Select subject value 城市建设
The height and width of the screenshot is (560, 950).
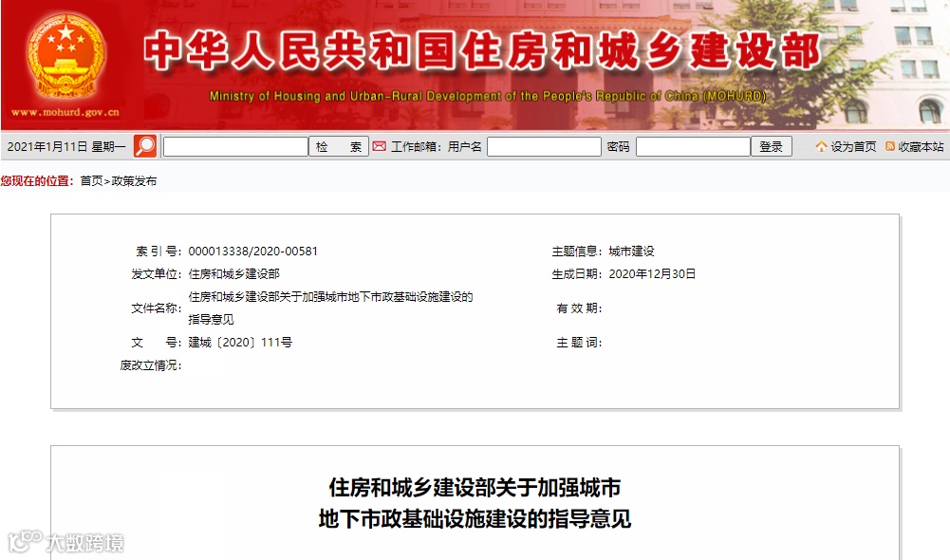pyautogui.click(x=631, y=252)
